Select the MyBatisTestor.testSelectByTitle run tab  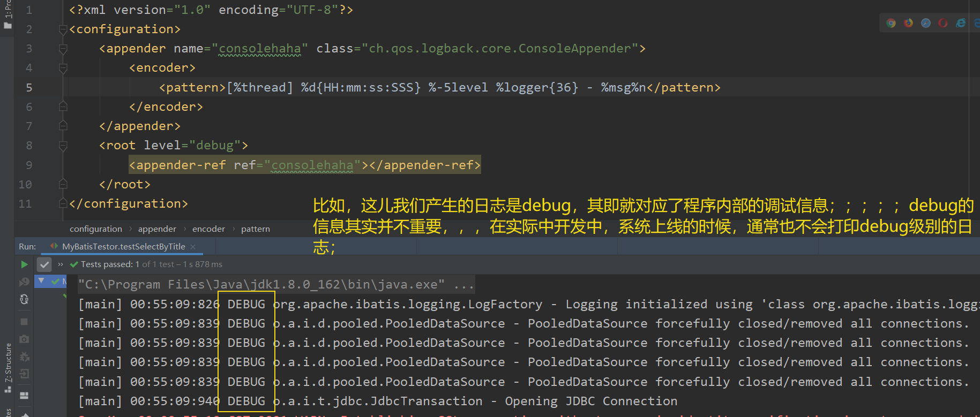click(x=123, y=247)
